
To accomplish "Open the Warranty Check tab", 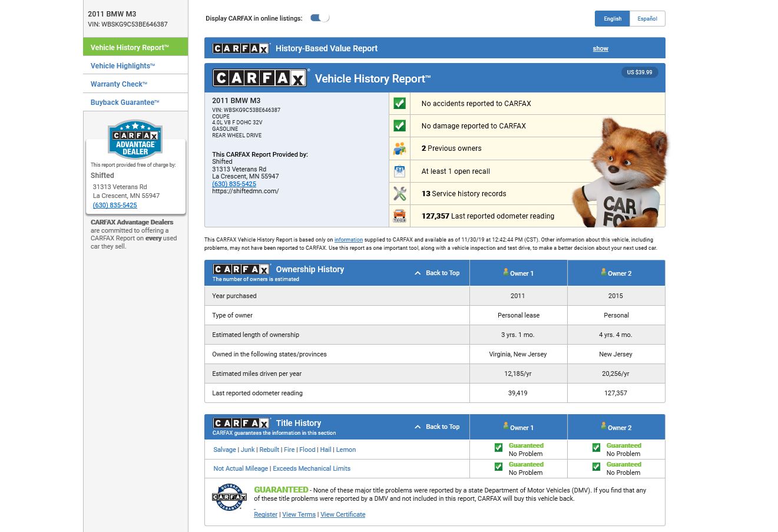I will [135, 84].
